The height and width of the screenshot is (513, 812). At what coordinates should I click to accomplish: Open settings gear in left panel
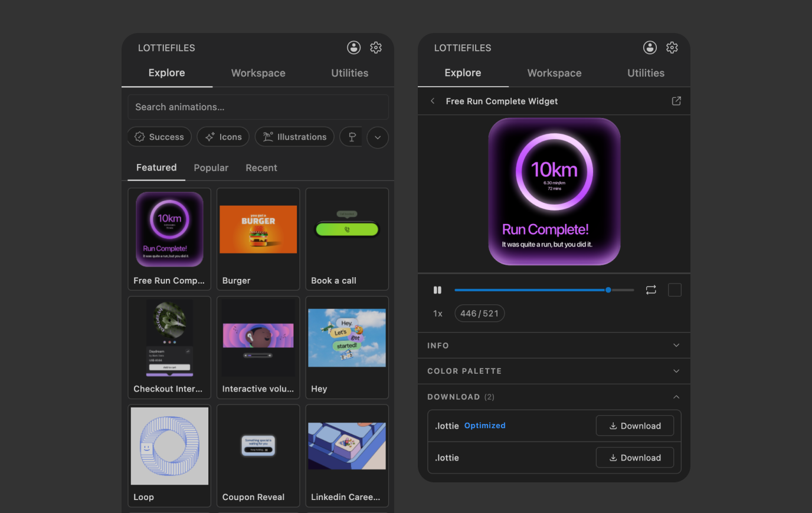click(x=376, y=48)
